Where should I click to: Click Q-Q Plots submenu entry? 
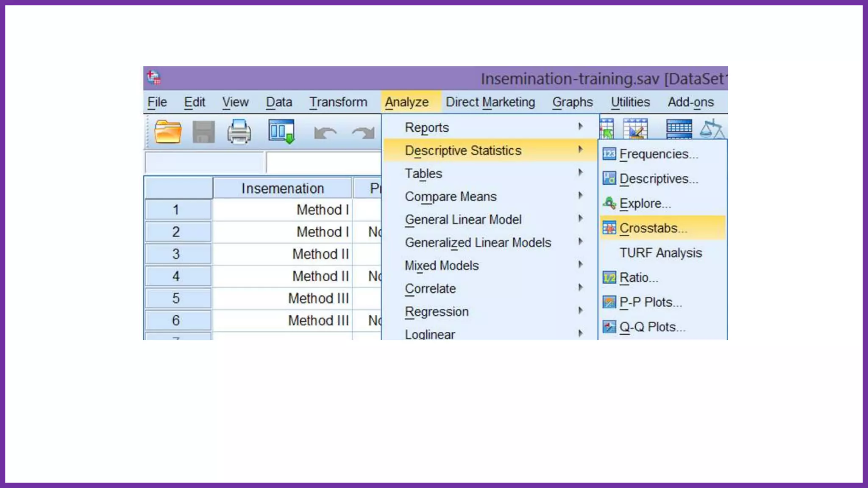pyautogui.click(x=652, y=327)
